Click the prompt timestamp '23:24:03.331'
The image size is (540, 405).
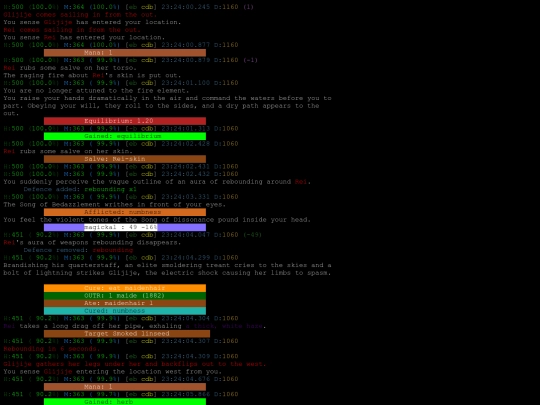pos(186,197)
